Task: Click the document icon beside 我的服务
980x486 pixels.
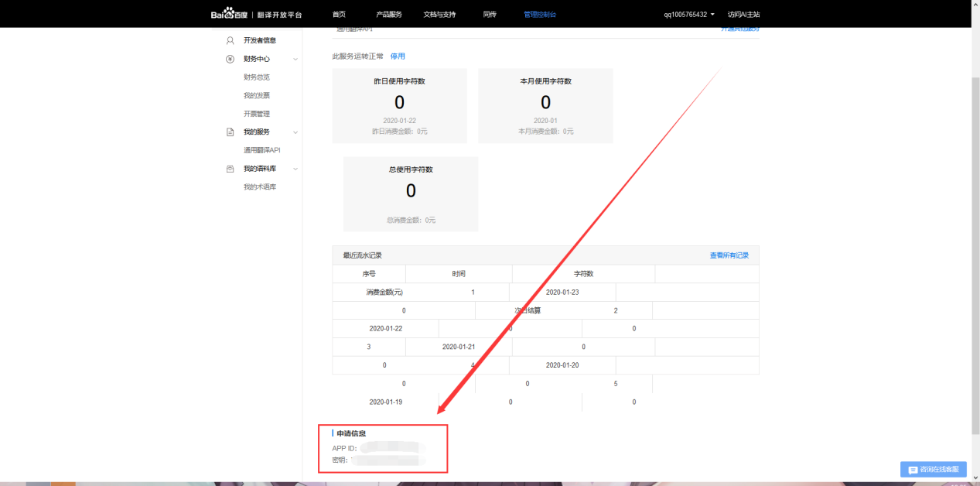Action: [230, 132]
